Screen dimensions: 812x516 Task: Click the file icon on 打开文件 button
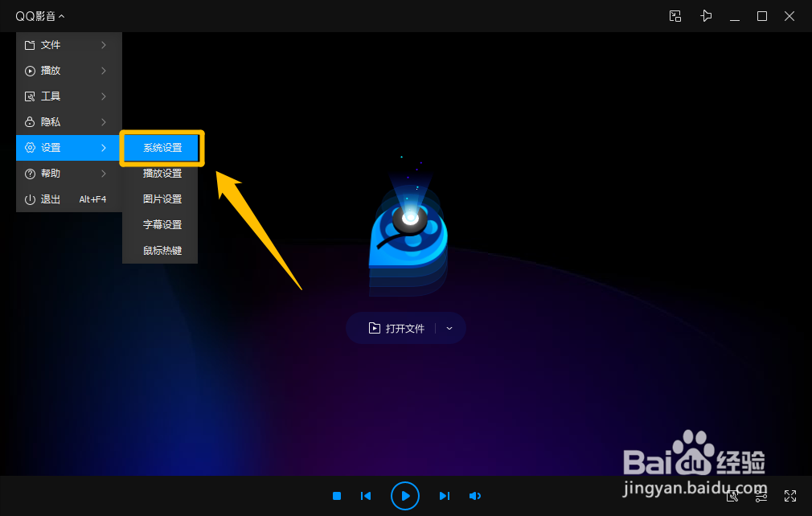pos(375,328)
